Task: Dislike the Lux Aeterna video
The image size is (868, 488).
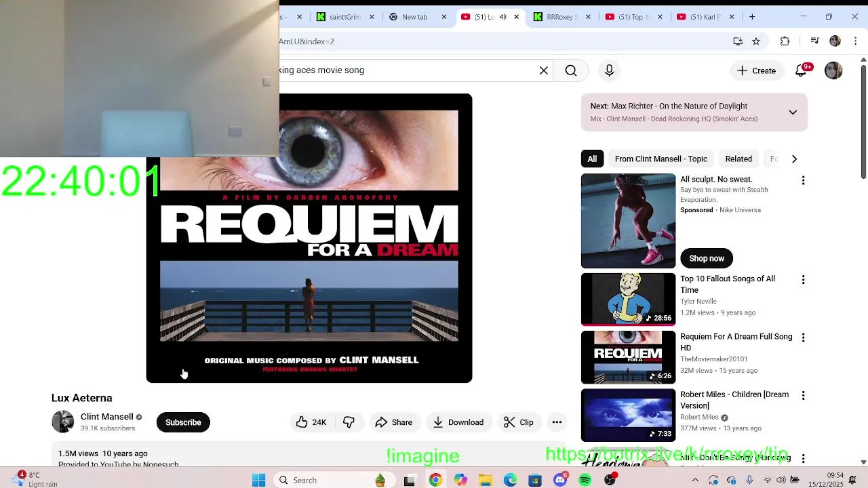Action: coord(349,422)
